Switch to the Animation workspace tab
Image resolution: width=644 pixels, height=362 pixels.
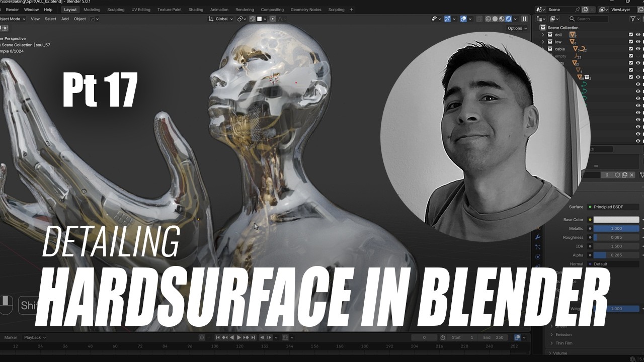point(219,10)
